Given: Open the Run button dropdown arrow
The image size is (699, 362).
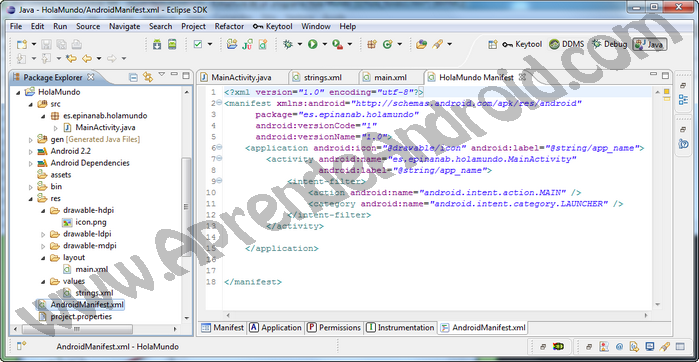Looking at the screenshot, I should 325,44.
